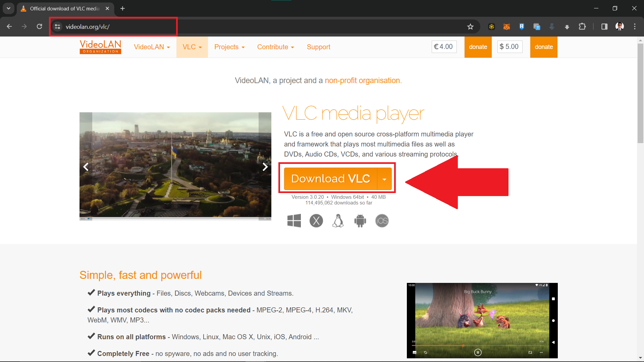Screen dimensions: 644x362
Task: Click the euro donation amount field
Action: tap(444, 47)
